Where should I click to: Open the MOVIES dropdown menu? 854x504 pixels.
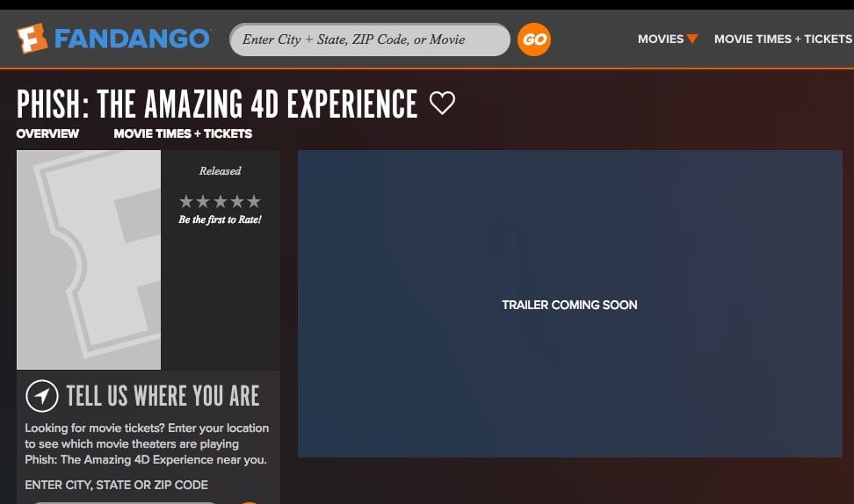668,40
